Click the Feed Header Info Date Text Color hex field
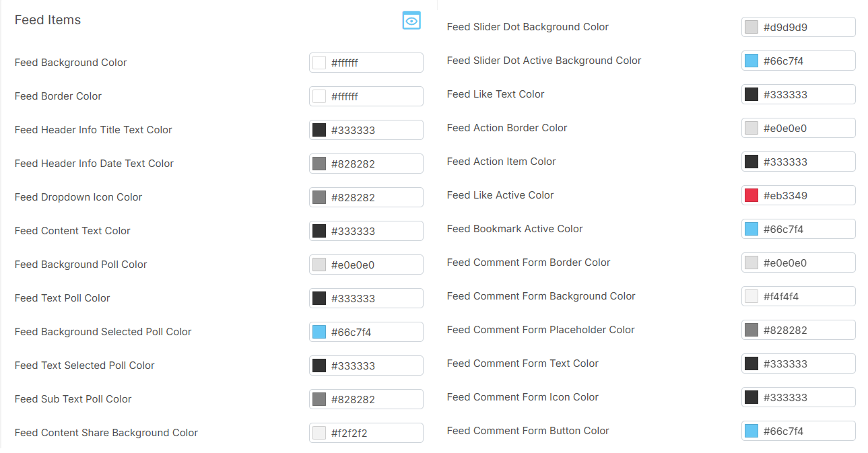 coord(374,164)
